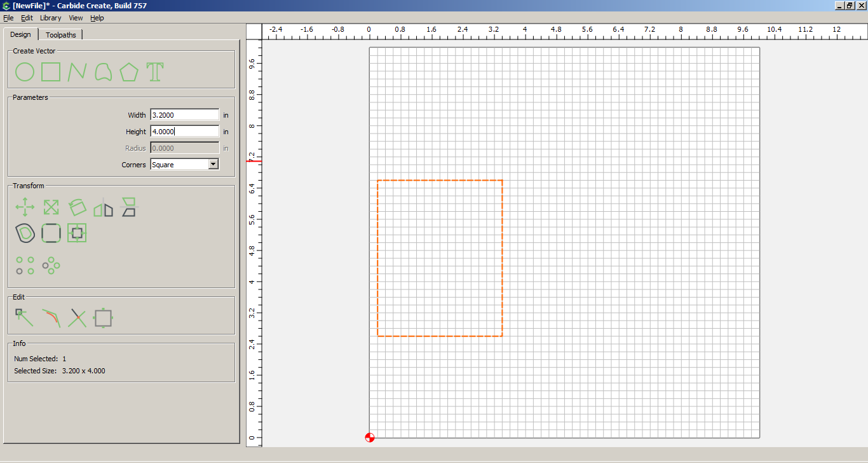
Task: Click the Node Edit tool
Action: point(25,317)
